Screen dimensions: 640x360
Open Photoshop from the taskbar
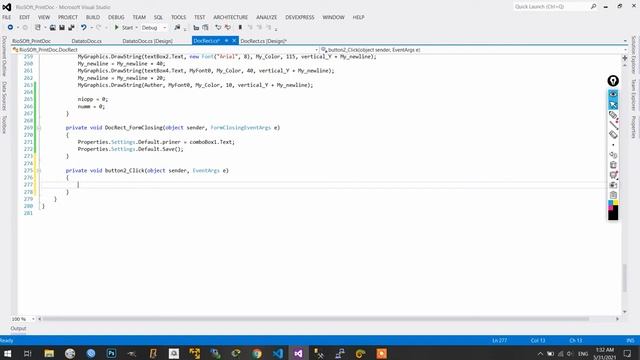pyautogui.click(x=111, y=353)
